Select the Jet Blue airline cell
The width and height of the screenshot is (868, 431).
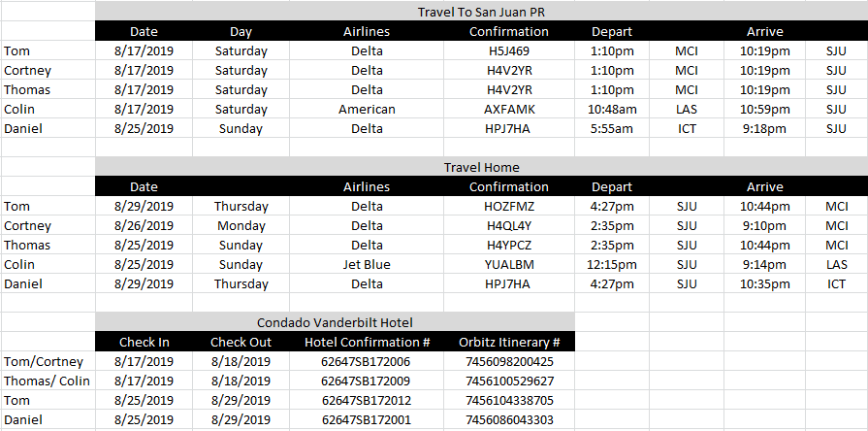(367, 264)
